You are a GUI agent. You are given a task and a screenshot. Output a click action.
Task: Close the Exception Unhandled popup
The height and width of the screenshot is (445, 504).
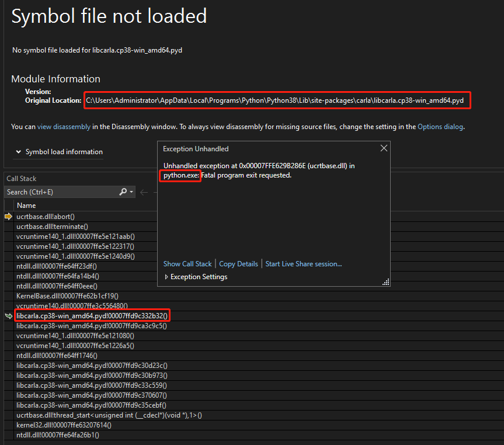click(x=383, y=148)
